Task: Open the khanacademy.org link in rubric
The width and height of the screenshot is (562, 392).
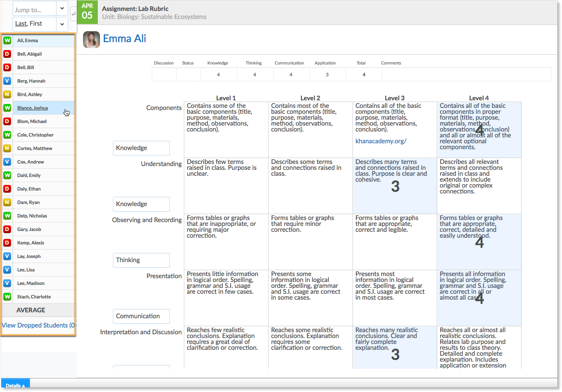Action: pos(381,141)
